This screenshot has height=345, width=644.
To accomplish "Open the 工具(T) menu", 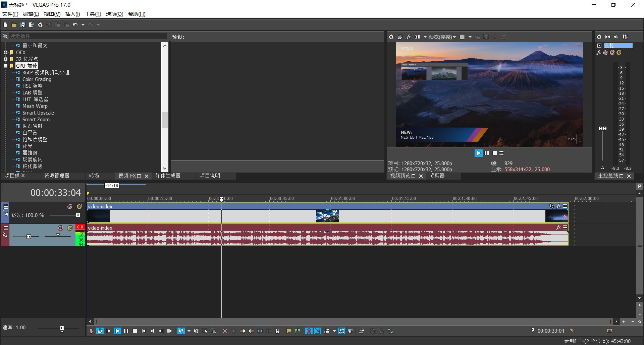I will pyautogui.click(x=93, y=14).
